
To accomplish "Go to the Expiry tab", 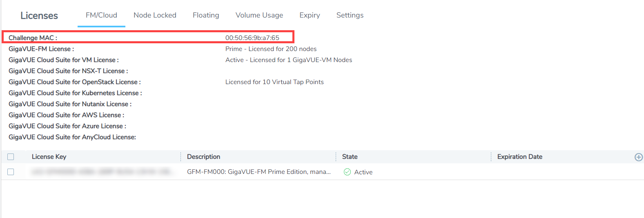I will (x=310, y=15).
